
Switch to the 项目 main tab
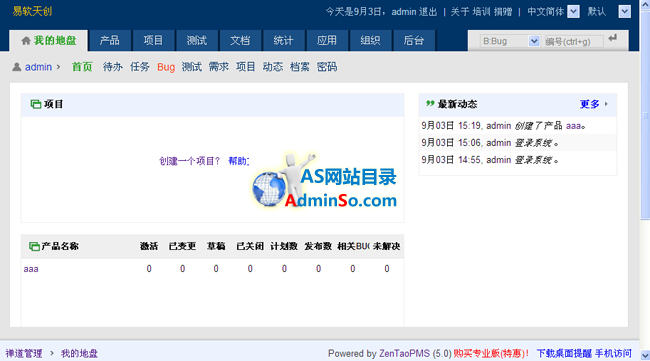point(153,40)
